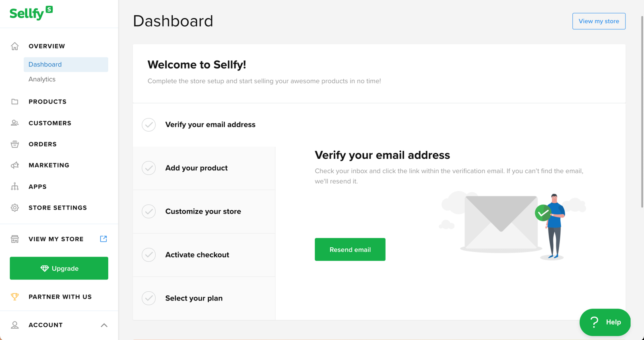This screenshot has width=644, height=340.
Task: Click the Overview home icon
Action: 15,46
